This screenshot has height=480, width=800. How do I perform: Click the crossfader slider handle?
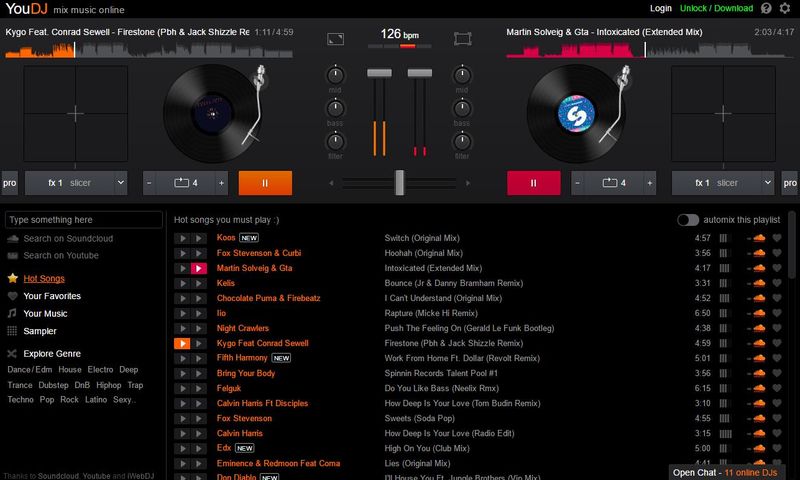399,183
